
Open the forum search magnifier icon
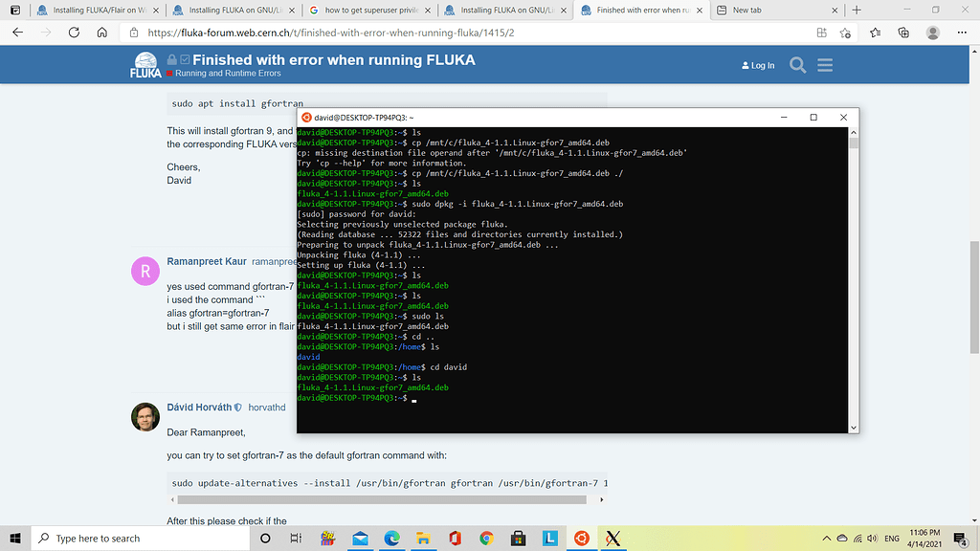[x=797, y=65]
